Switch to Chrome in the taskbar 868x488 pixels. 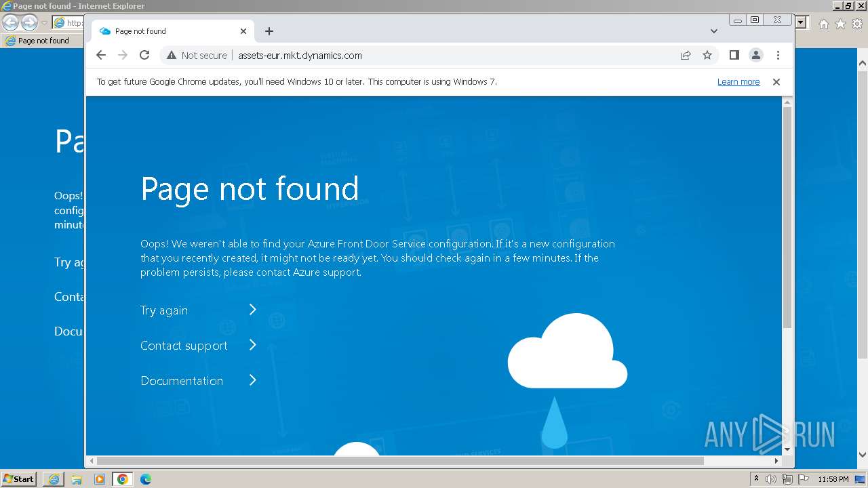tap(123, 479)
